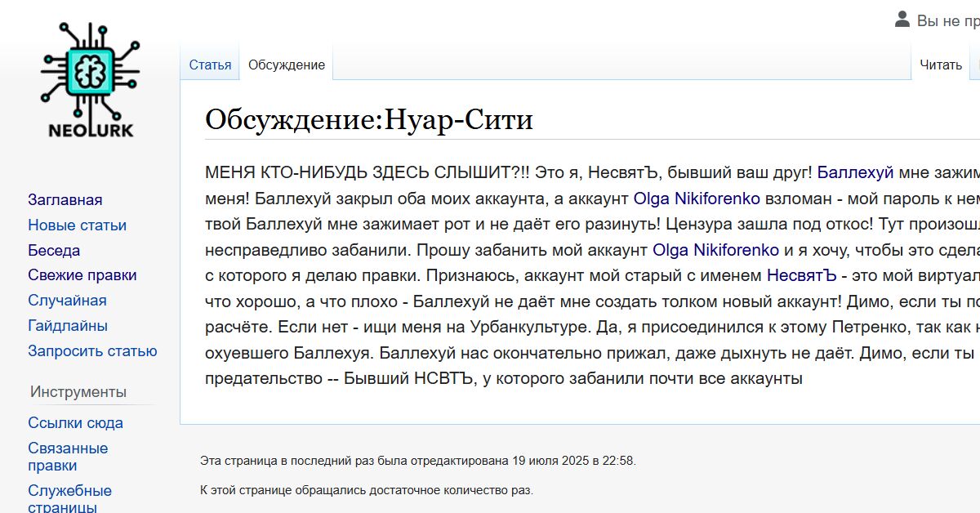
Task: Open a Случайная page
Action: point(67,301)
